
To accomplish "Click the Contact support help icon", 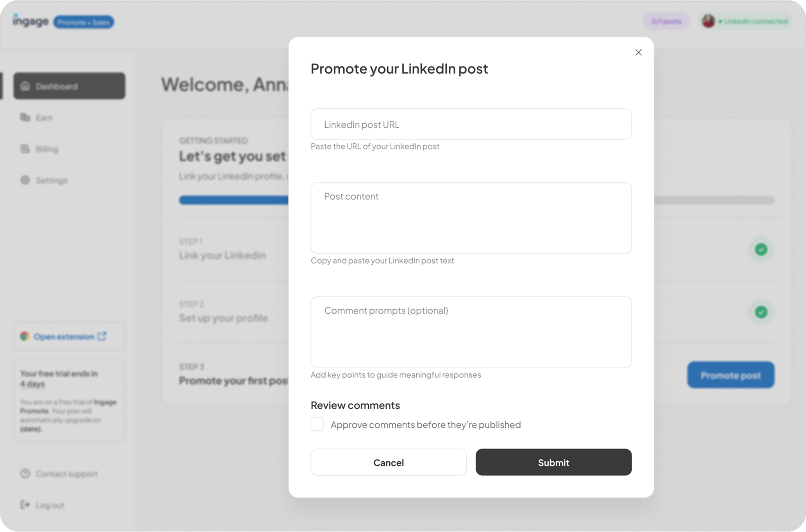I will (25, 473).
